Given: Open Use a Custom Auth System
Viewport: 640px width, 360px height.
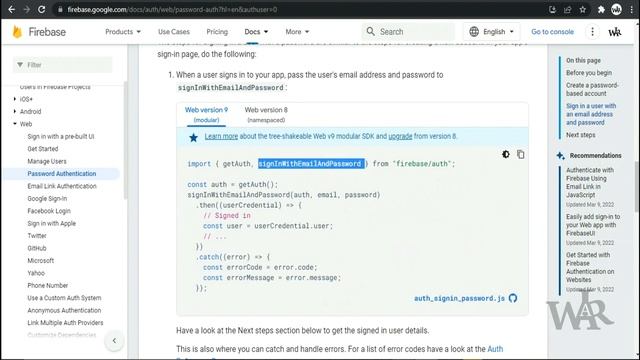Looking at the screenshot, I should [64, 298].
